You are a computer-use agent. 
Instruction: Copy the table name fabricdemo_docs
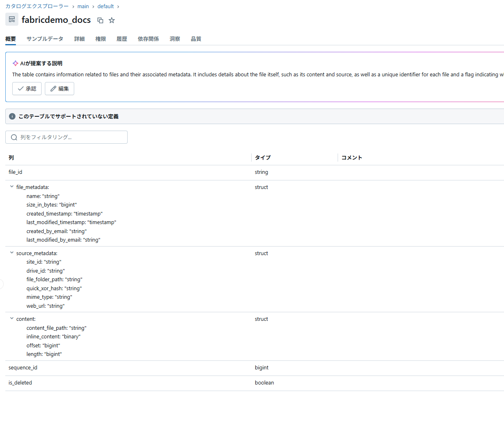pos(100,20)
